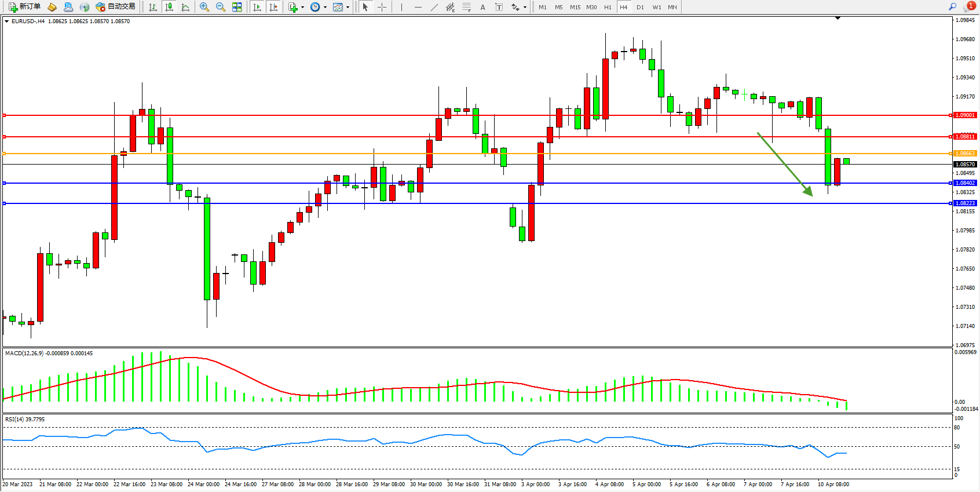The width and height of the screenshot is (980, 492).
Task: Toggle AutoTrading (自动交易) button
Action: click(115, 7)
